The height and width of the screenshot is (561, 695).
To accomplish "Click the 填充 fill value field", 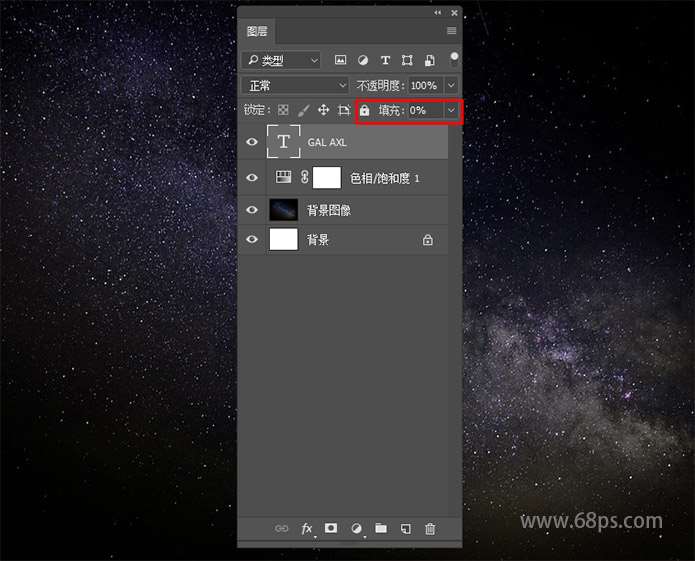I will (424, 110).
